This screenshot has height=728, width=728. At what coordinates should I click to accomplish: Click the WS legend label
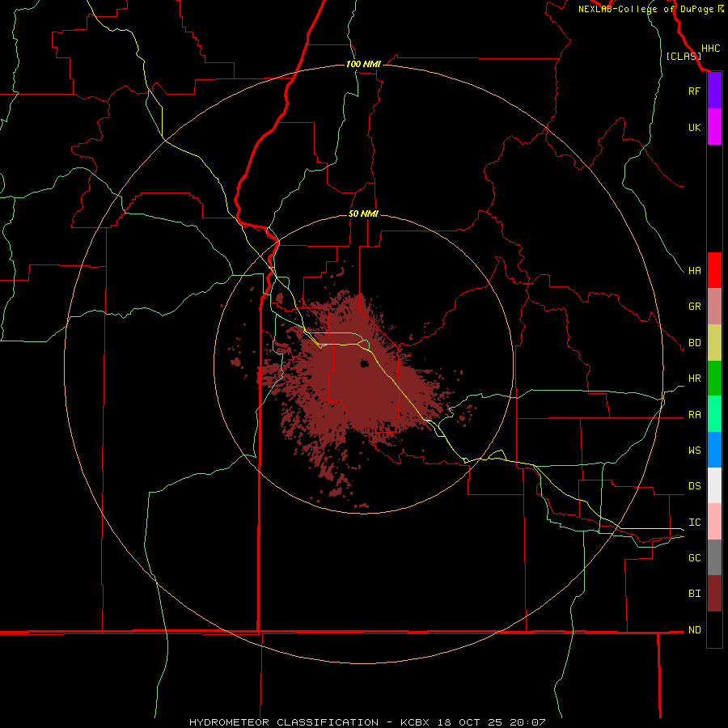tap(694, 451)
